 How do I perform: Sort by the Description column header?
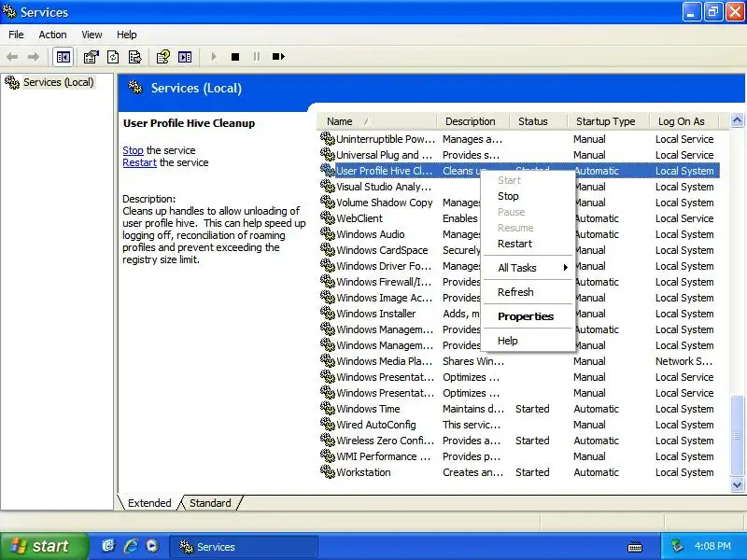[x=473, y=121]
